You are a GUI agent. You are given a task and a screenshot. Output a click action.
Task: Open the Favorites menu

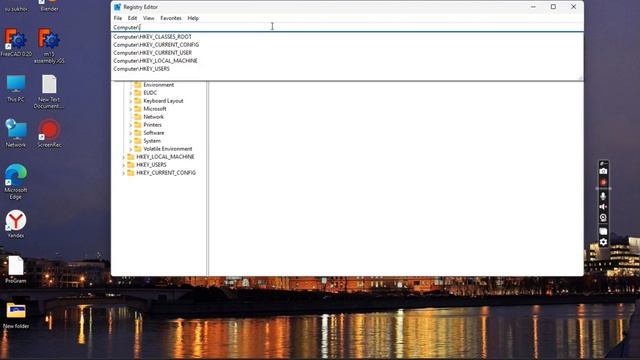[x=171, y=18]
